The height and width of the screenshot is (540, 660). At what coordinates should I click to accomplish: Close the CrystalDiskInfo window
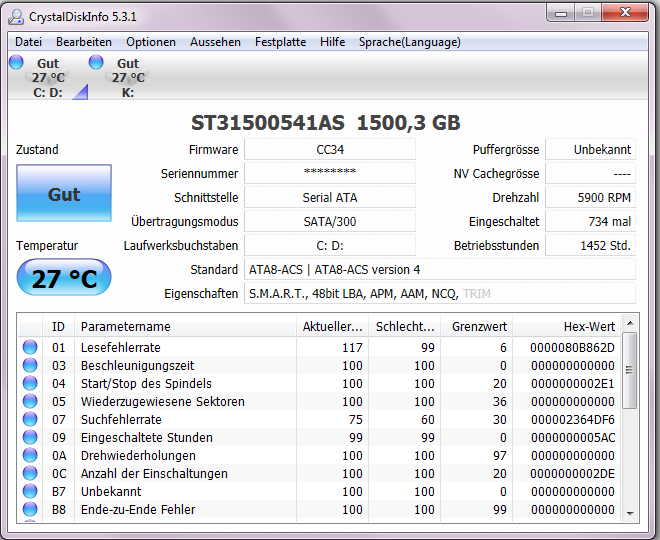coord(625,13)
